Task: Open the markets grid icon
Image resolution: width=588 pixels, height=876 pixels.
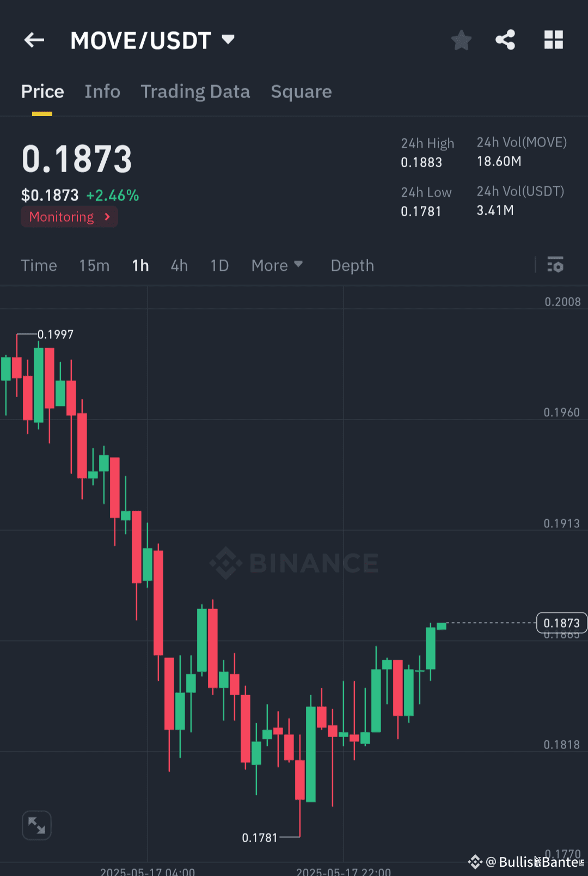Action: pos(553,40)
